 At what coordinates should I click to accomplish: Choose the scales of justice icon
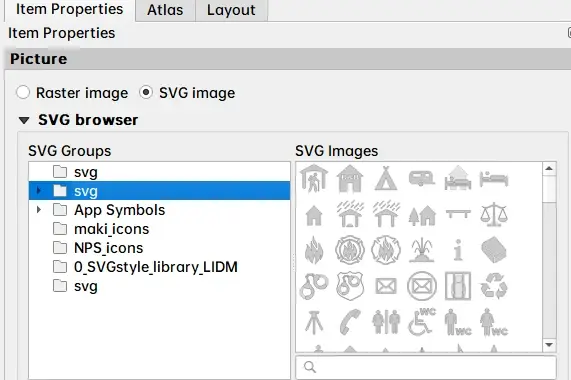[x=494, y=214]
